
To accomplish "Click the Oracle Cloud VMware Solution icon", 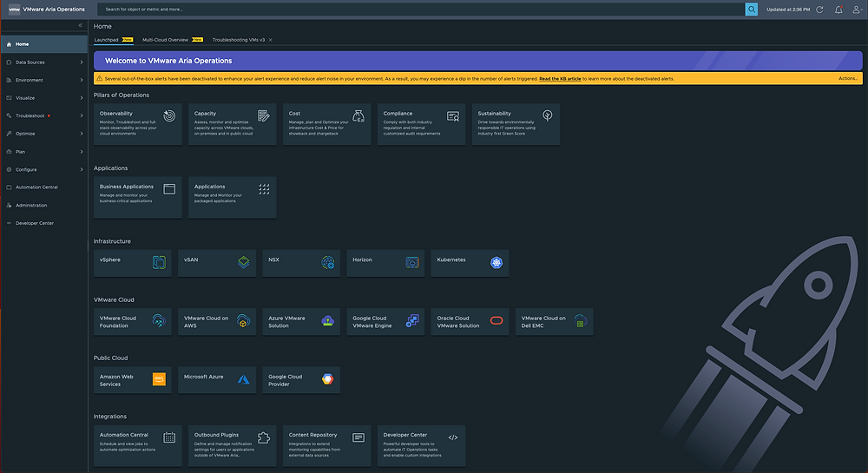I will 496,320.
